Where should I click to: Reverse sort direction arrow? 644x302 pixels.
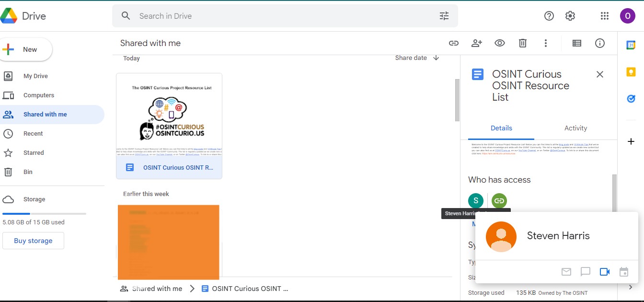coord(436,58)
